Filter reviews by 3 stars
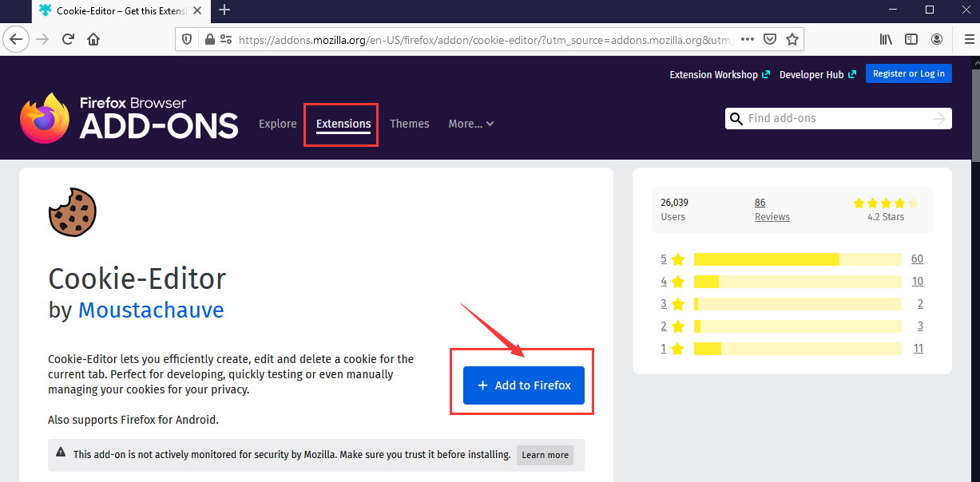980x482 pixels. tap(673, 304)
